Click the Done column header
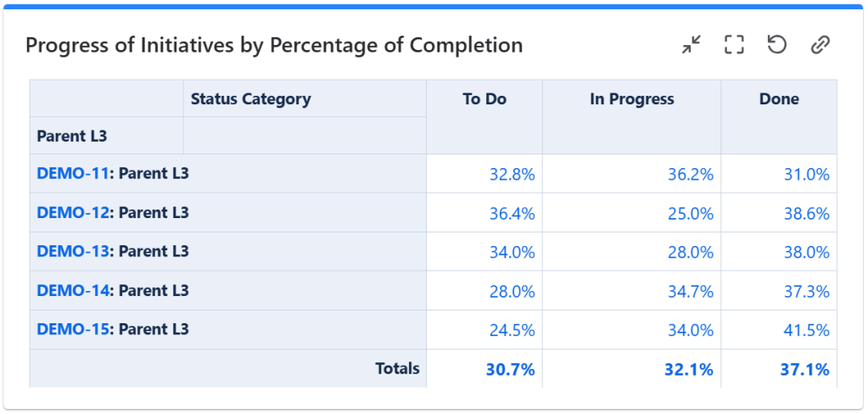 779,99
